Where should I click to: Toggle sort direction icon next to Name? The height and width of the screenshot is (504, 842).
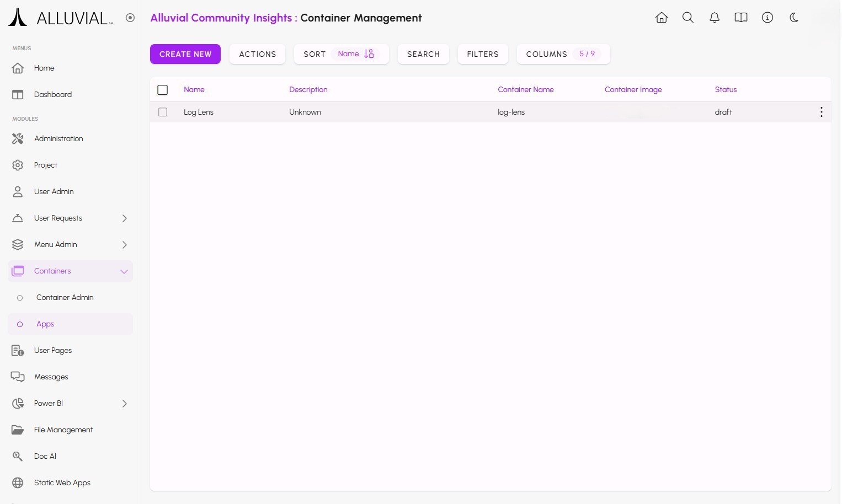tap(369, 54)
